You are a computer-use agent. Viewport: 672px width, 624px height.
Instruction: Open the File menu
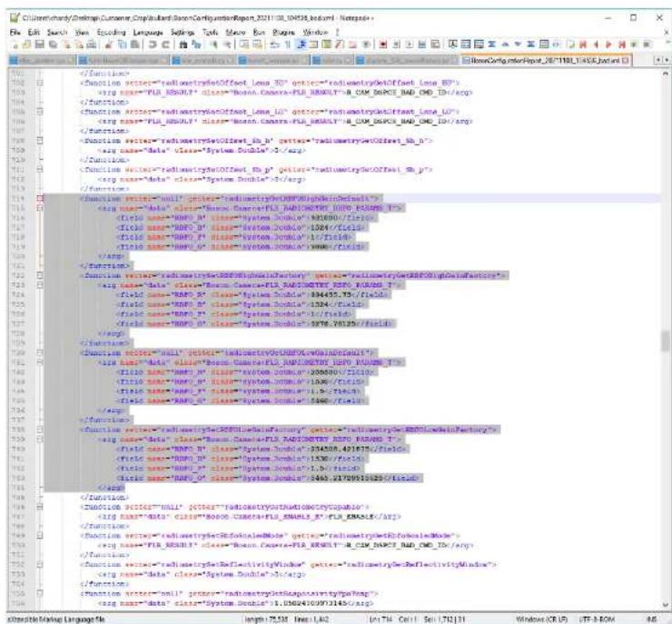click(x=15, y=33)
